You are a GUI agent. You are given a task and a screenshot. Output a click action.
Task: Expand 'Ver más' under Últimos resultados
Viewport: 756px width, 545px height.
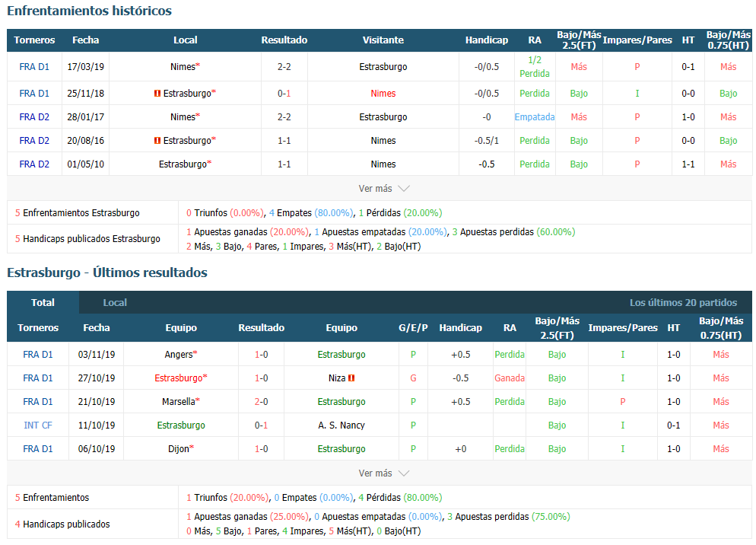pyautogui.click(x=384, y=473)
